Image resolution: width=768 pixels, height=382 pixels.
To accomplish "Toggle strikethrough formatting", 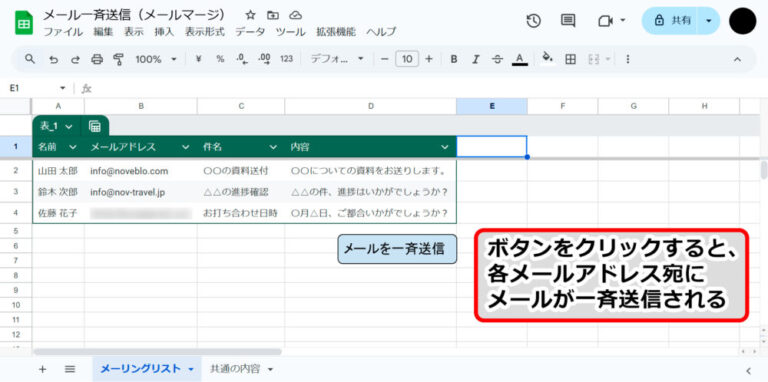I will (x=497, y=59).
